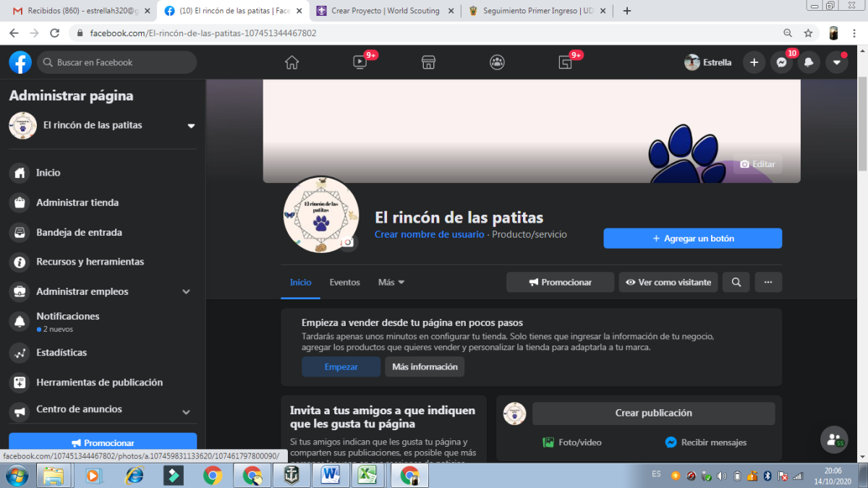Viewport: 868px width, 488px height.
Task: Expand Centro de anuncios section
Action: coord(186,411)
